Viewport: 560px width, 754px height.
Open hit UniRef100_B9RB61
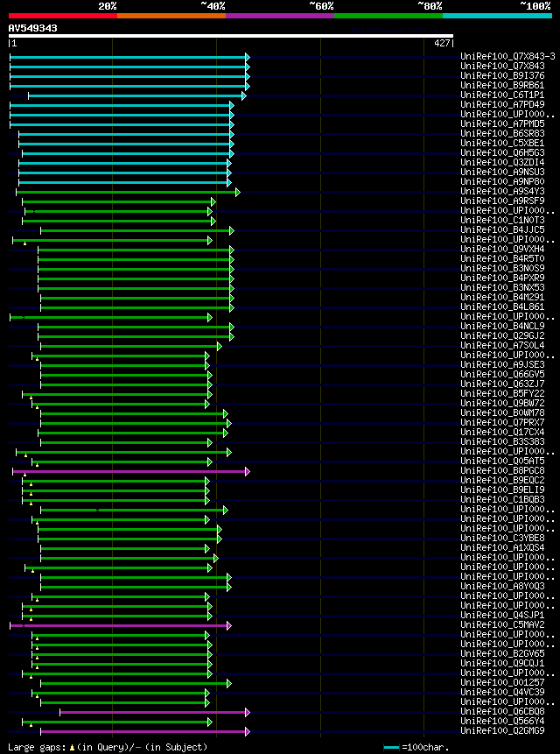(x=502, y=86)
